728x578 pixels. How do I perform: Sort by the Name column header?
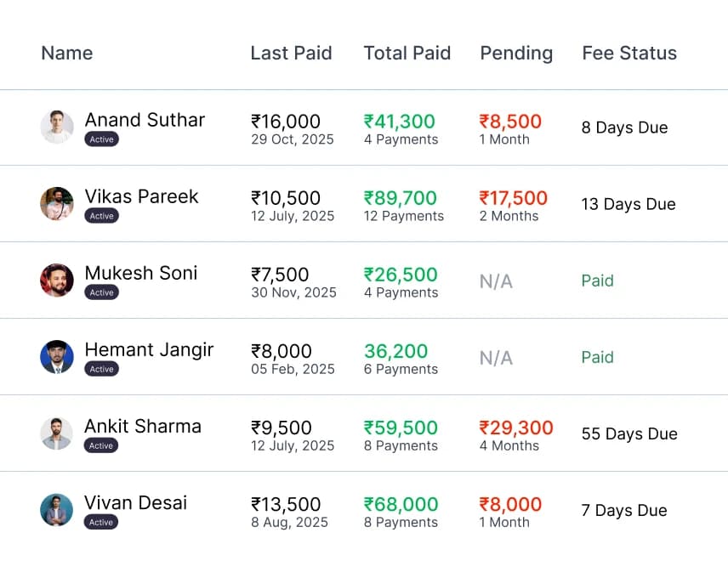[x=66, y=53]
